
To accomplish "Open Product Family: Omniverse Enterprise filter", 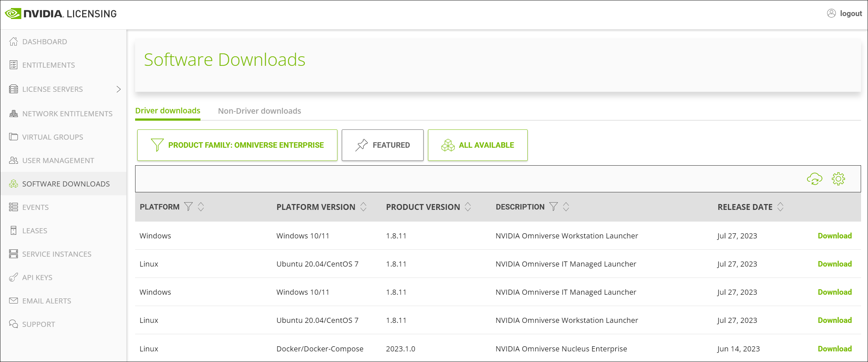I will point(237,145).
